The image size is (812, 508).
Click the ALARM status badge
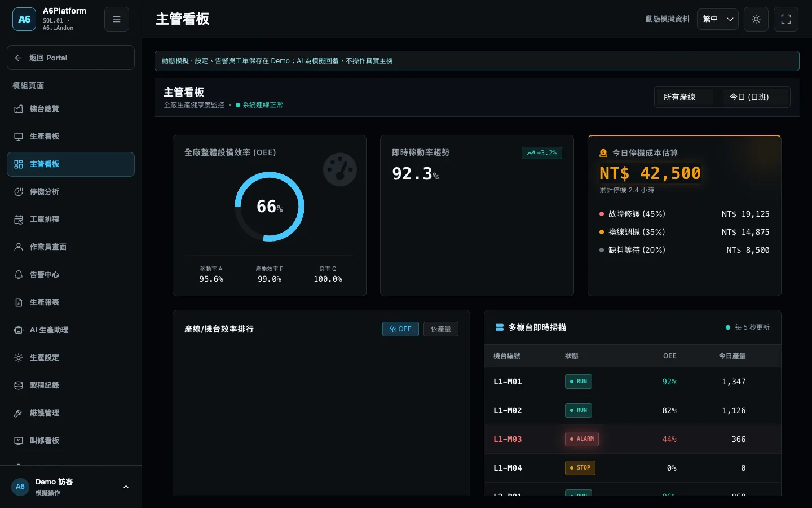click(582, 439)
